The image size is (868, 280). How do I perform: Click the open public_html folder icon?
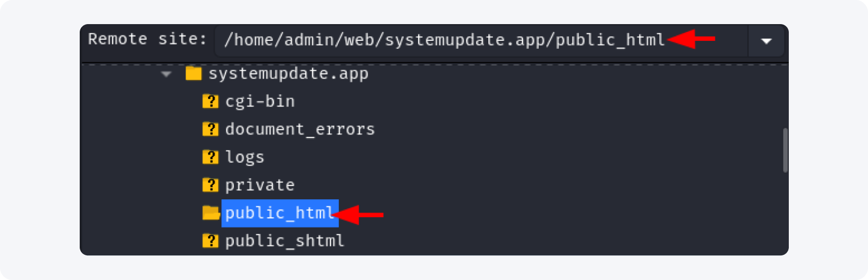coord(211,213)
